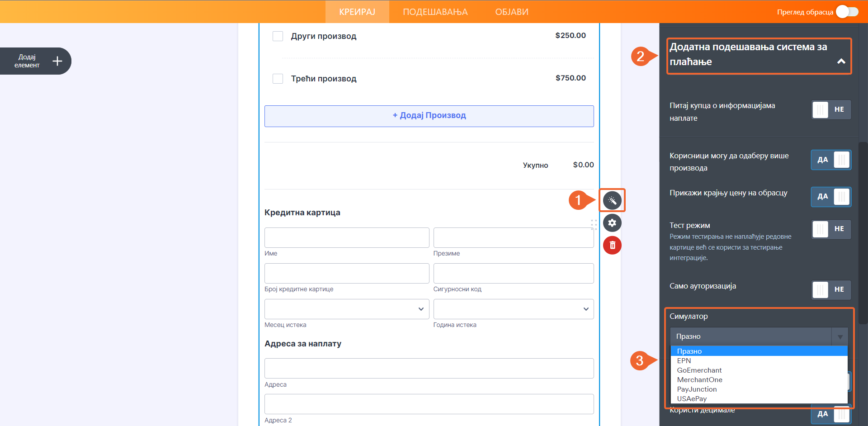Click the Број кредитне картице field
The width and height of the screenshot is (868, 426).
347,274
